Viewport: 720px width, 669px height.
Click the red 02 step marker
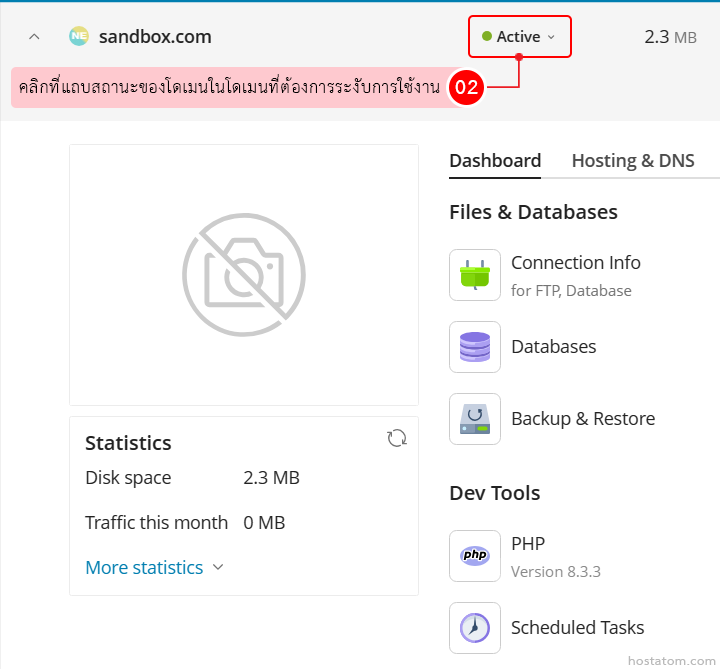[x=467, y=87]
